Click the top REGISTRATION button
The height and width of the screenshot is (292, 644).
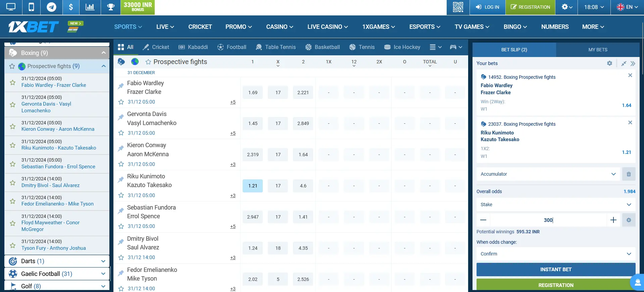[x=530, y=7]
